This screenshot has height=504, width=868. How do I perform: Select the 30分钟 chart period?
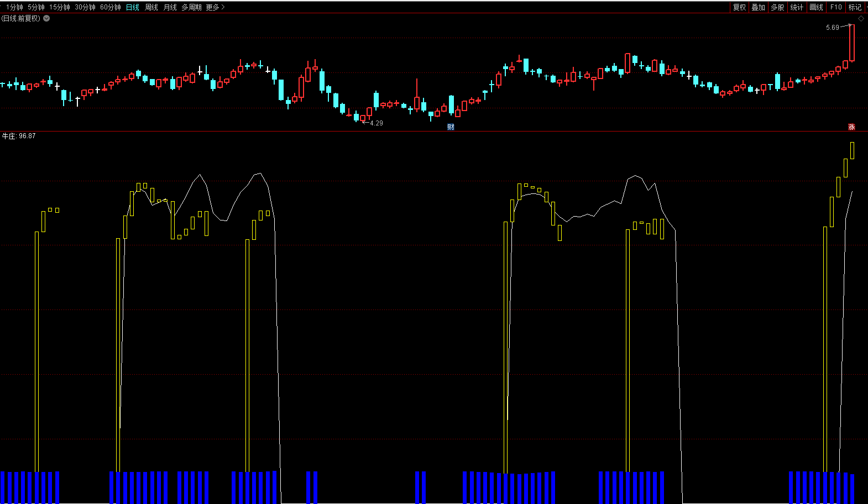(x=85, y=7)
